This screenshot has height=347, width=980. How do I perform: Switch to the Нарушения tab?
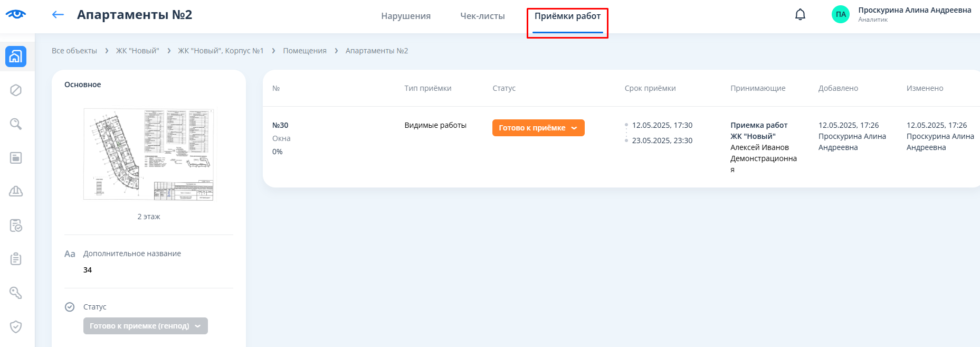[406, 16]
